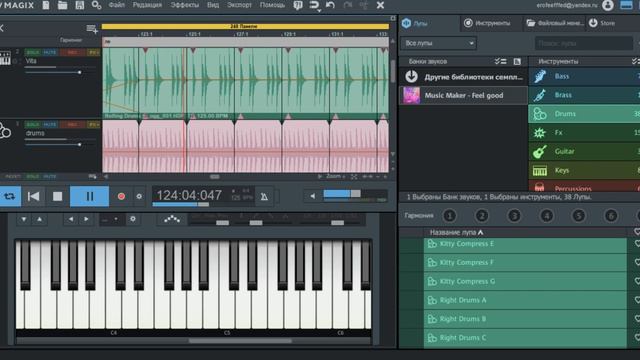Screen dimensions: 640x360
Task: Select the Keys instrument icon
Action: pyautogui.click(x=540, y=170)
